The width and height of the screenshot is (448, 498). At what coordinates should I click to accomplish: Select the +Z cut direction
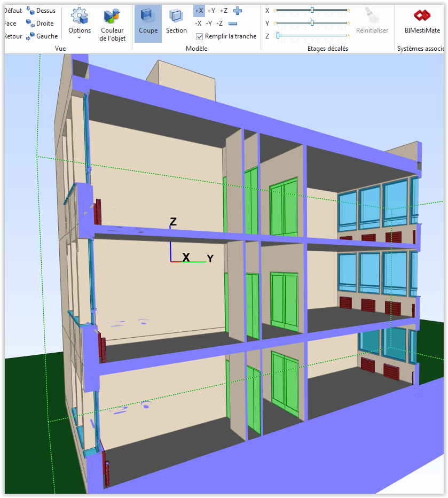pyautogui.click(x=223, y=11)
